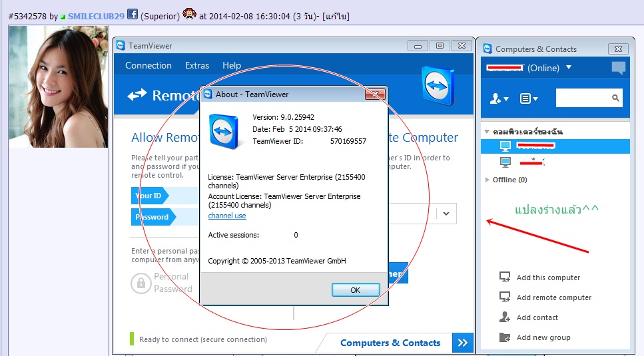Expand the Offline (0) group
The width and height of the screenshot is (644, 356).
pyautogui.click(x=487, y=180)
